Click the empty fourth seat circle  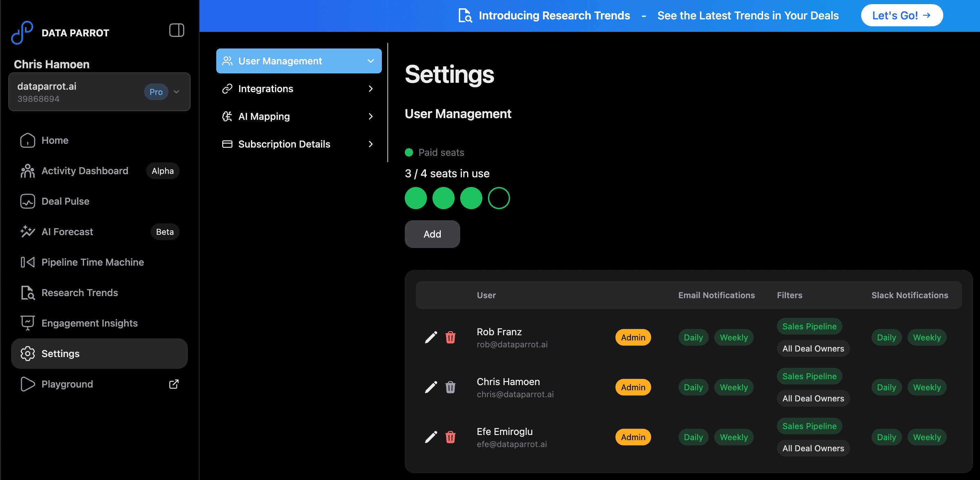coord(499,198)
